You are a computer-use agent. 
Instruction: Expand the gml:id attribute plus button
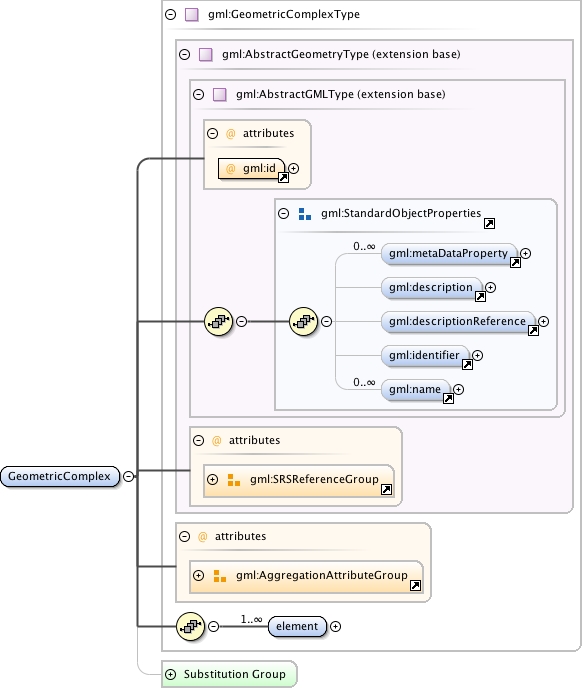tap(294, 168)
